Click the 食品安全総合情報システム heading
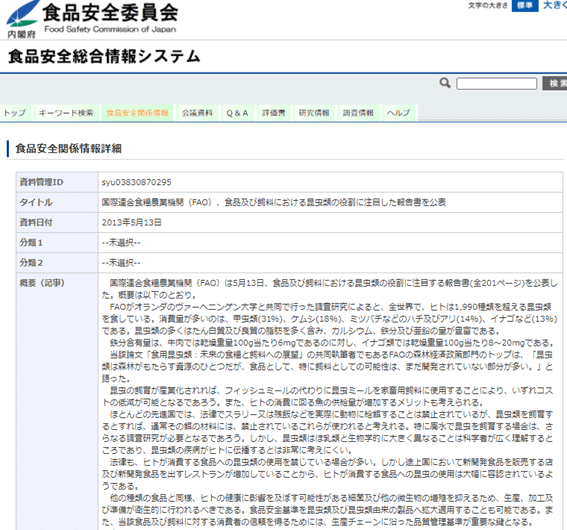This screenshot has height=530, width=567. coord(104,57)
